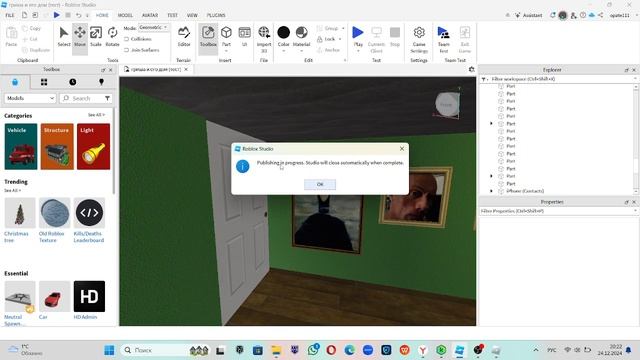Image resolution: width=640 pixels, height=360 pixels.
Task: Open the Structure category card
Action: click(x=57, y=147)
